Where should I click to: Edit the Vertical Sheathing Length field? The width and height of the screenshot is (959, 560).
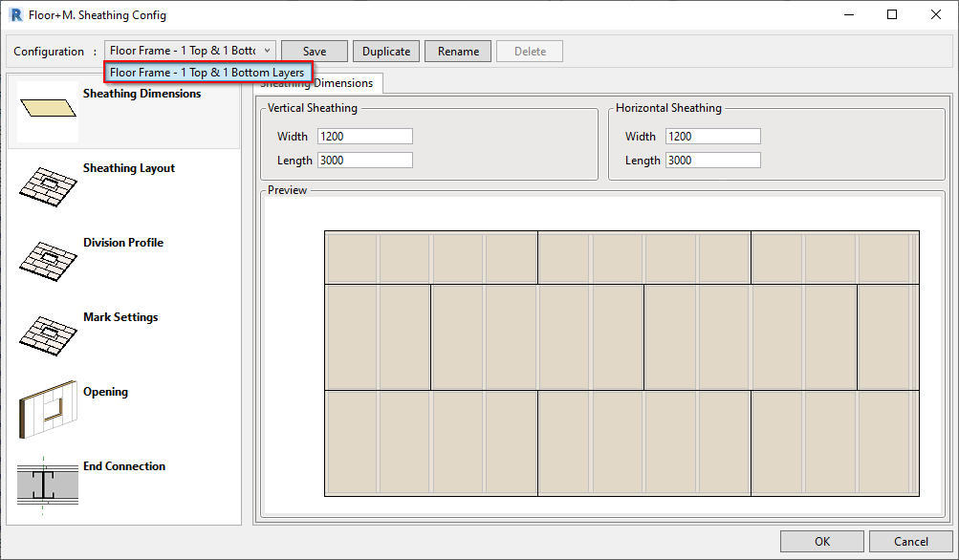pyautogui.click(x=364, y=161)
